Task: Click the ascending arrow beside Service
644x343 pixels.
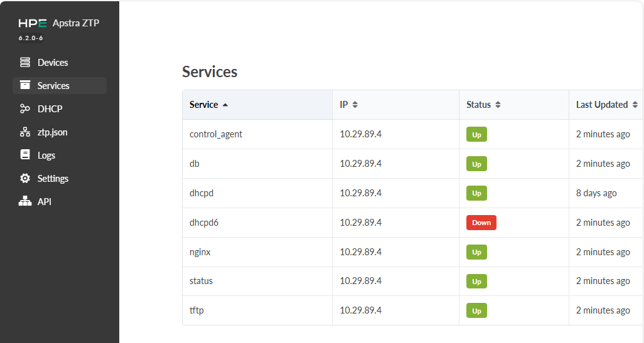Action: (x=225, y=105)
